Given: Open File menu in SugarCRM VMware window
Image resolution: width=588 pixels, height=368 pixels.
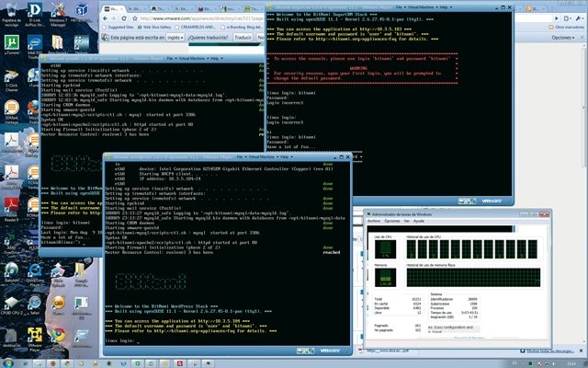Looking at the screenshot, I should pyautogui.click(x=399, y=7).
